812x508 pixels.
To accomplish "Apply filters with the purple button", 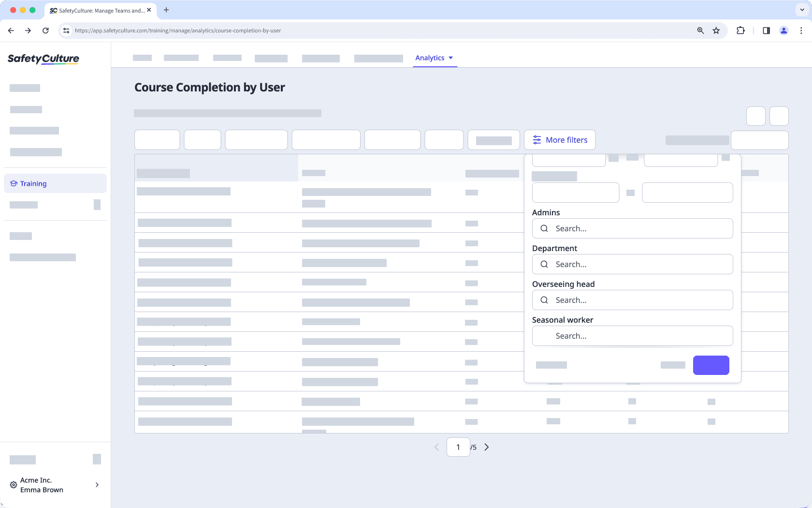I will coord(711,365).
